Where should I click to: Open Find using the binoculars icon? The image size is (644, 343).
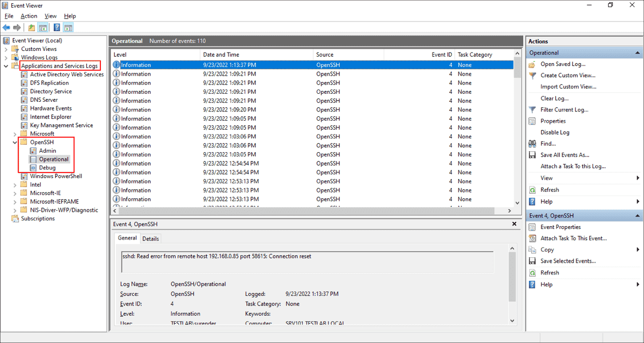click(531, 143)
